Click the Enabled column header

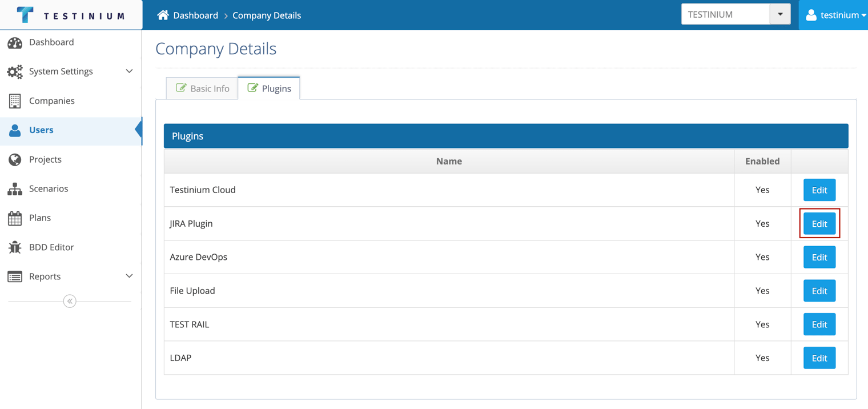point(762,161)
